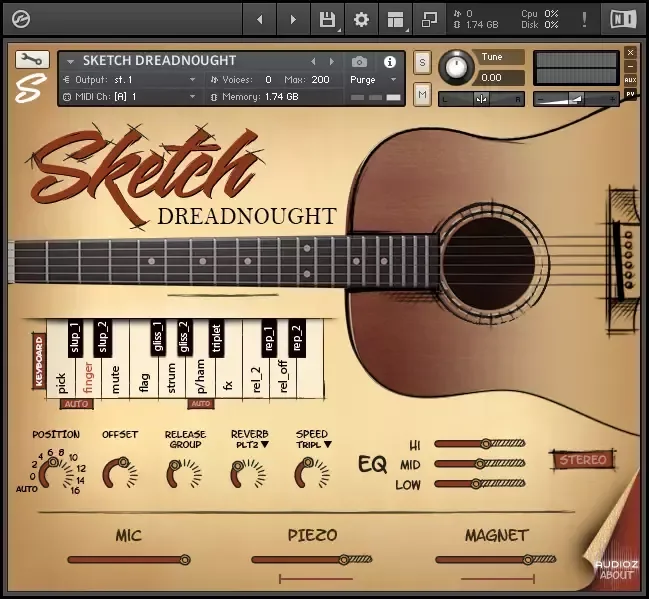Screen dimensions: 649x599
Task: Click the MIC level slider
Action: tap(129, 560)
